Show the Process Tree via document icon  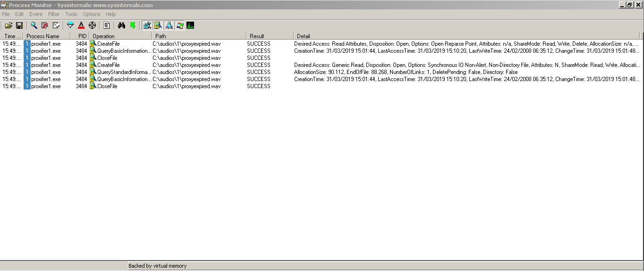tap(107, 25)
